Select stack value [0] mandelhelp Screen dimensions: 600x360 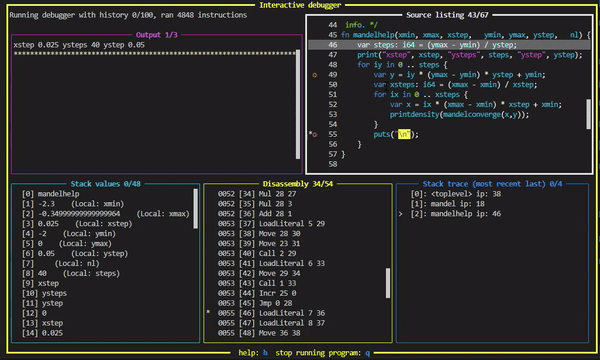tap(51, 194)
